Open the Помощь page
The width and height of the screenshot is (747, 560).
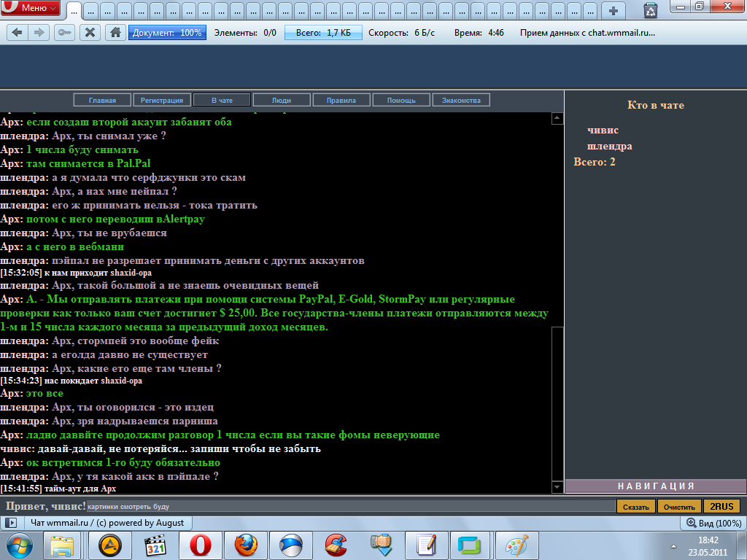401,100
